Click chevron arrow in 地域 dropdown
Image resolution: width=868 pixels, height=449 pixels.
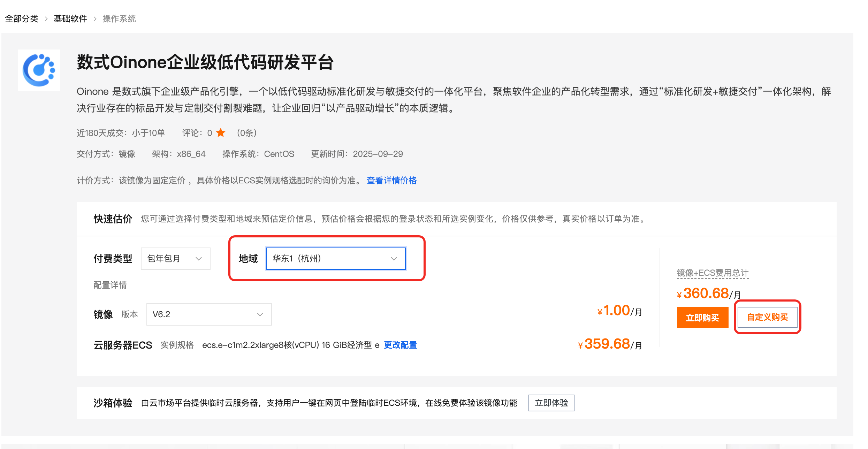click(x=394, y=259)
